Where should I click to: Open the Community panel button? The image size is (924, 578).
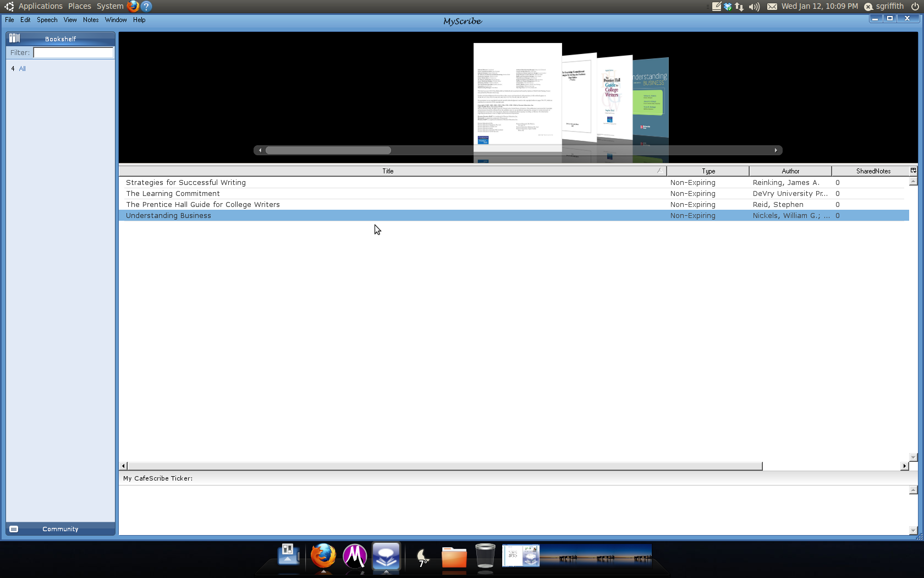point(61,529)
